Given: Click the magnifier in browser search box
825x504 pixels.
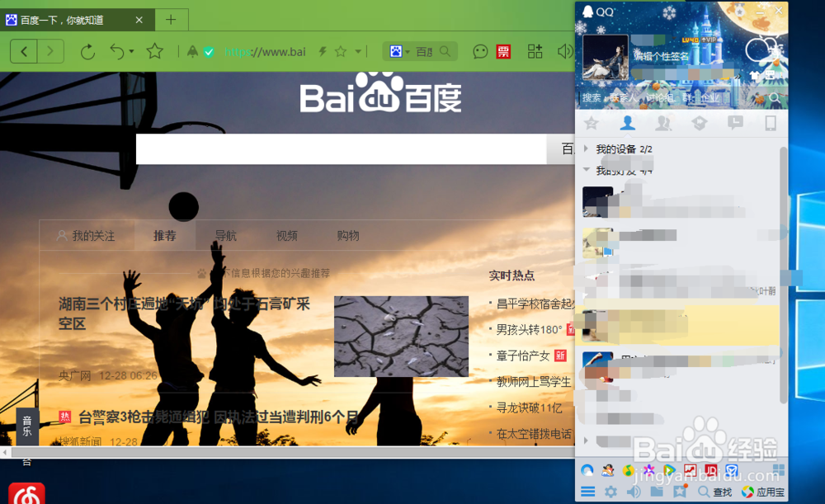Looking at the screenshot, I should [x=445, y=52].
